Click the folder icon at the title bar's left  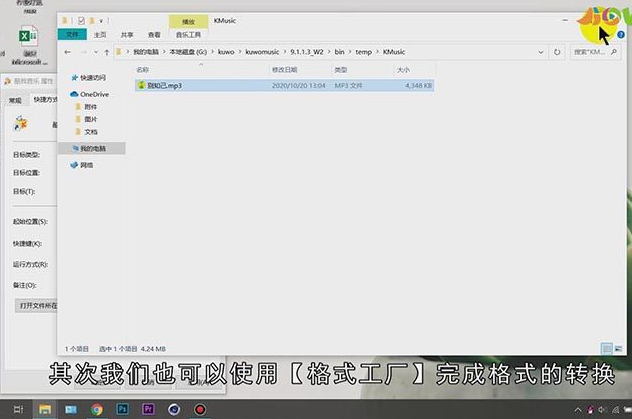coord(64,21)
